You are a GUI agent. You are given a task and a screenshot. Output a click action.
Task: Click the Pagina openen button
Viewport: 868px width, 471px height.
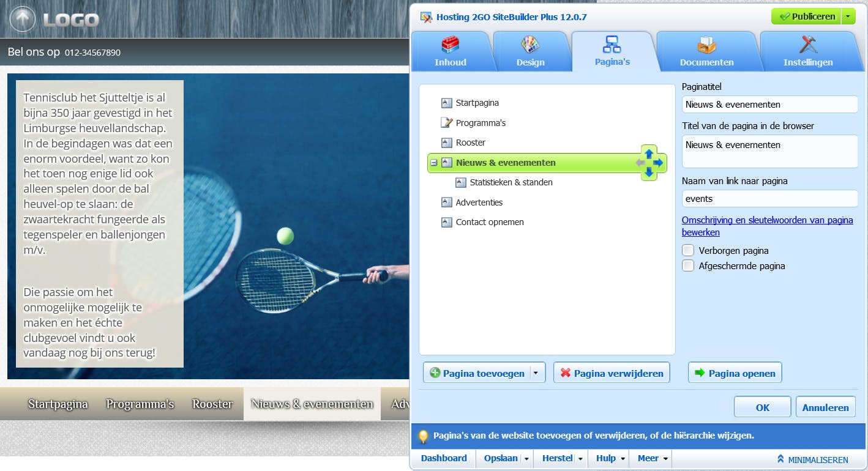[x=735, y=373]
